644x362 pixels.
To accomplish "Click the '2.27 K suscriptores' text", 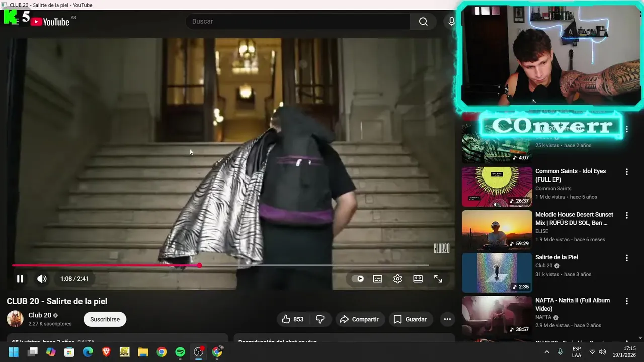I will tap(50, 324).
